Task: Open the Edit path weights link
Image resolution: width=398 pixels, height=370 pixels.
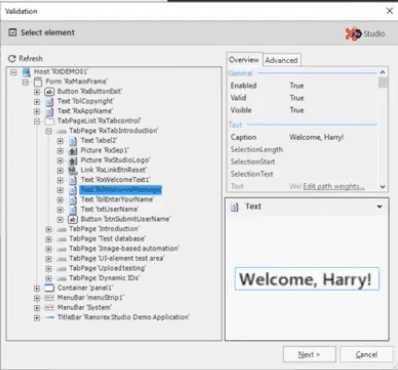Action: coord(333,186)
